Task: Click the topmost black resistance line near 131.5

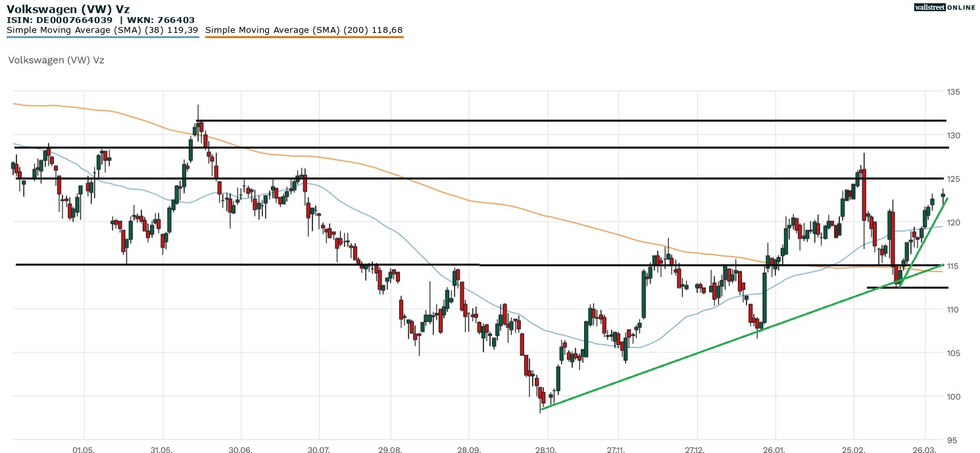Action: click(572, 120)
